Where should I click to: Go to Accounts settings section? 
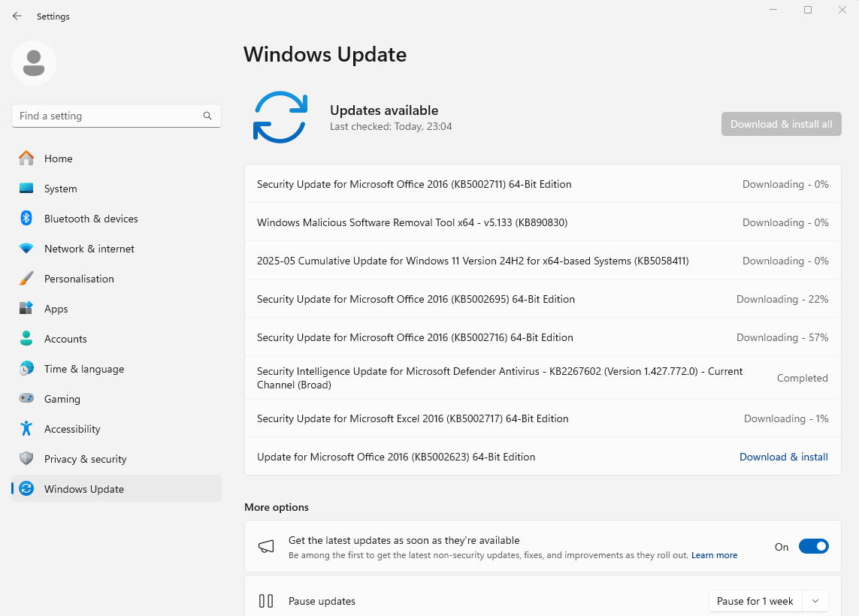65,339
